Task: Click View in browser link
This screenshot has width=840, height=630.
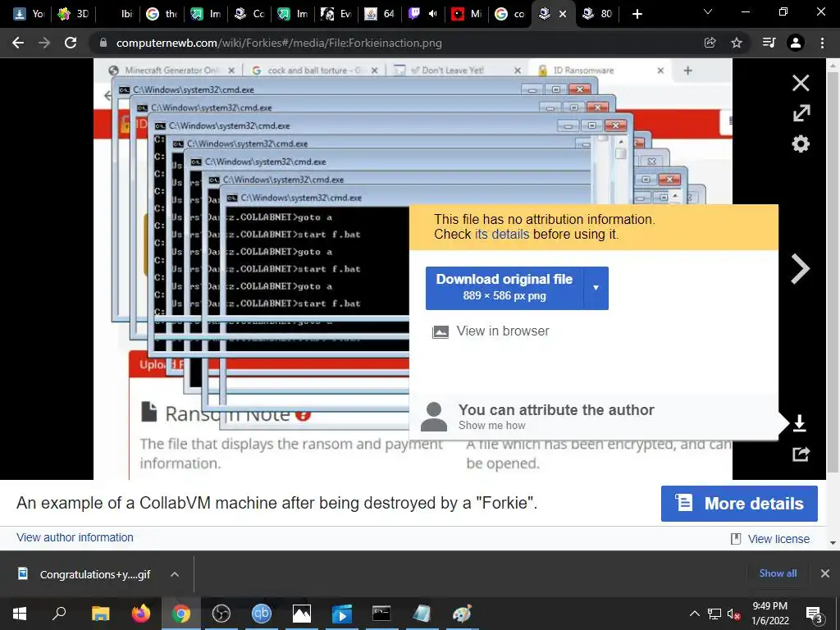Action: 503,331
